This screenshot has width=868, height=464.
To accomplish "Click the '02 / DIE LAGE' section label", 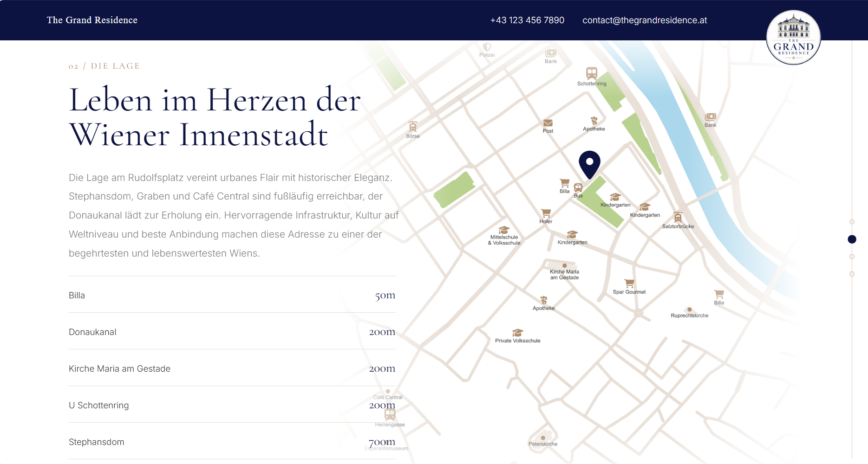I will tap(104, 66).
